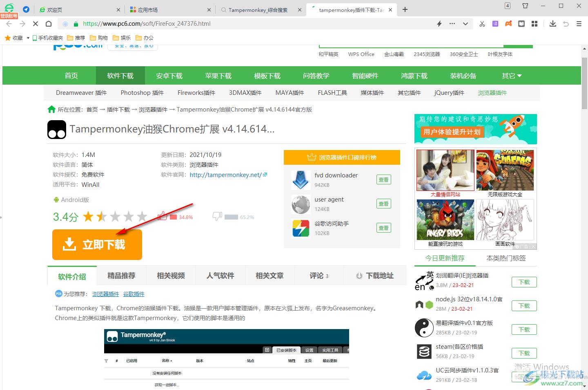
Task: Open jQuery插件 category link
Action: tap(449, 93)
